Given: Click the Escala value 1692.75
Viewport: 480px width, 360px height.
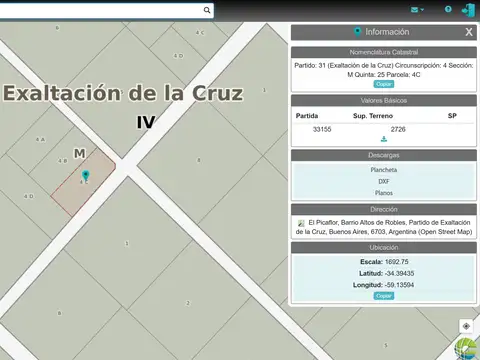Looking at the screenshot, I should pyautogui.click(x=396, y=262).
